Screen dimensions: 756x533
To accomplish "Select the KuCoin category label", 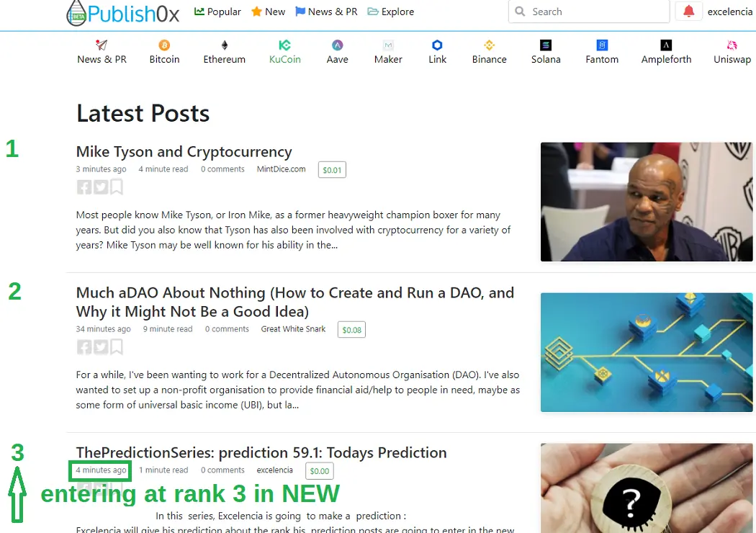I will 285,59.
